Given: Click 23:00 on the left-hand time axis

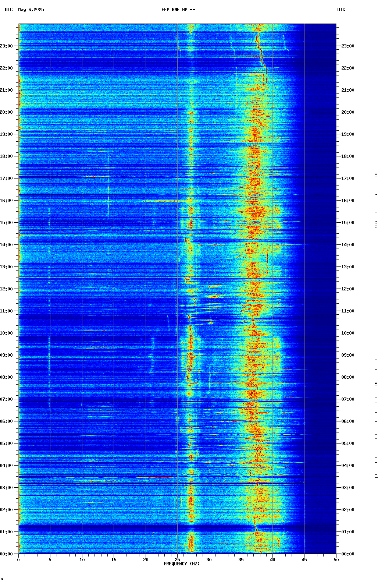Looking at the screenshot, I should click(6, 46).
